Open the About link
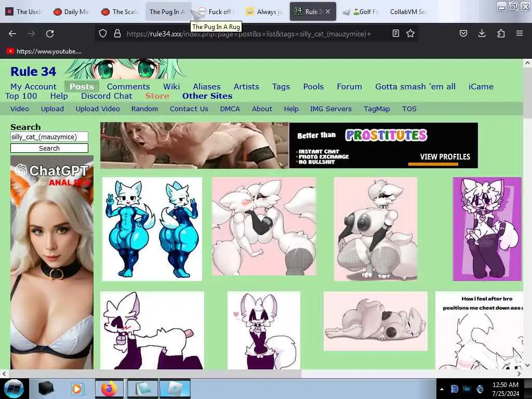 [x=262, y=109]
